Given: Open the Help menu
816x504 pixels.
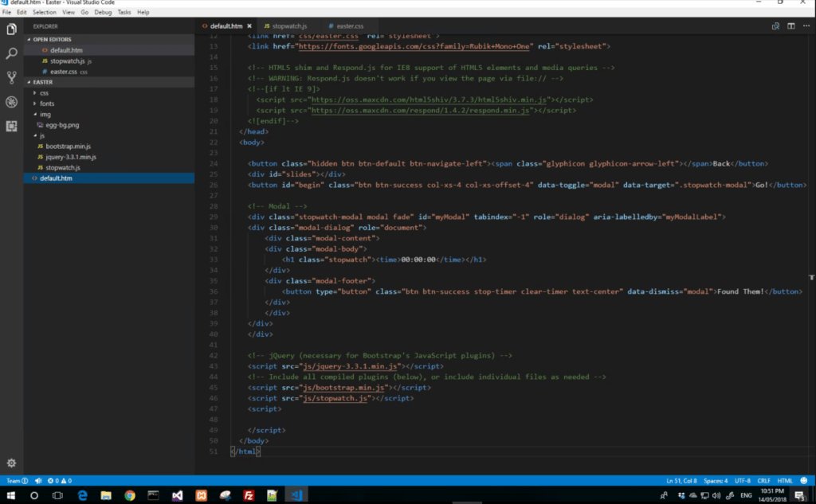Looking at the screenshot, I should coord(143,12).
